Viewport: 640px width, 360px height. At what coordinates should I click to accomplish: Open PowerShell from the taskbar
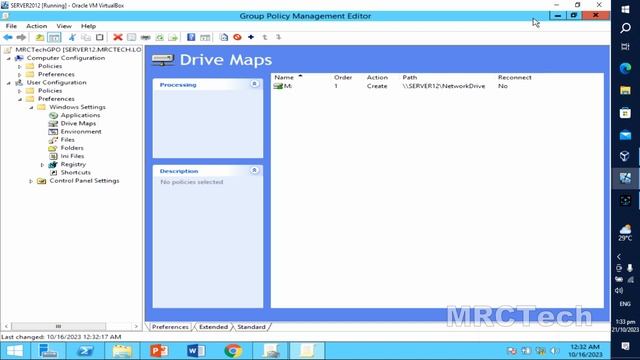[x=85, y=351]
